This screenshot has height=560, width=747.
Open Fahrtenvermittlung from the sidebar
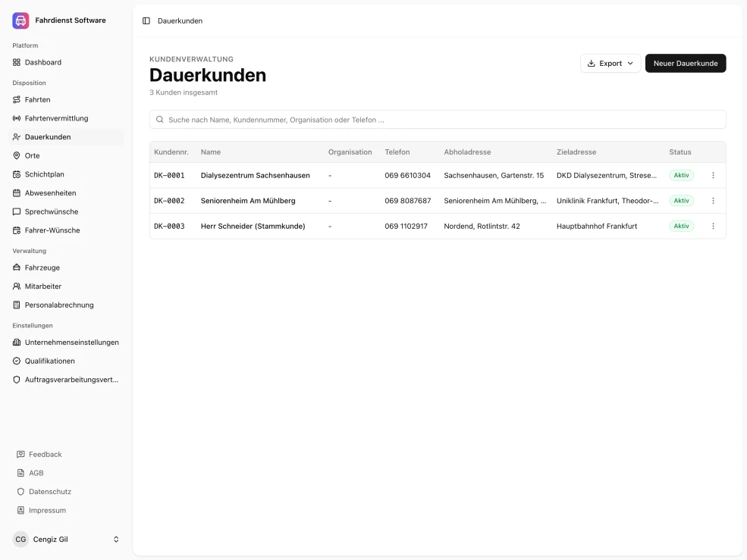[x=16, y=118]
